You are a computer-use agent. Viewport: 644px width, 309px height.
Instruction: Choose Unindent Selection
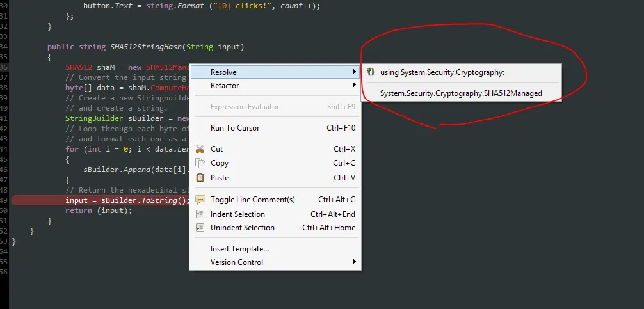tap(275, 228)
